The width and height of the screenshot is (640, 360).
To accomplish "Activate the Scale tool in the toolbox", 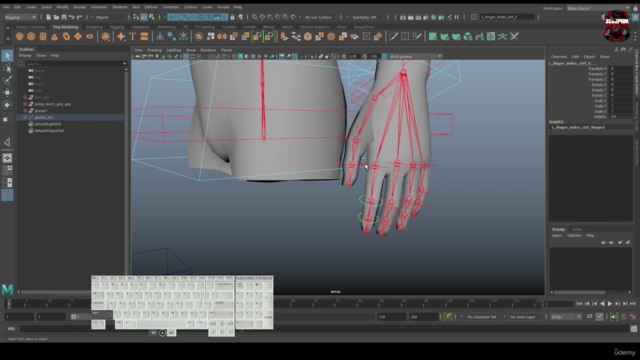I will point(7,118).
